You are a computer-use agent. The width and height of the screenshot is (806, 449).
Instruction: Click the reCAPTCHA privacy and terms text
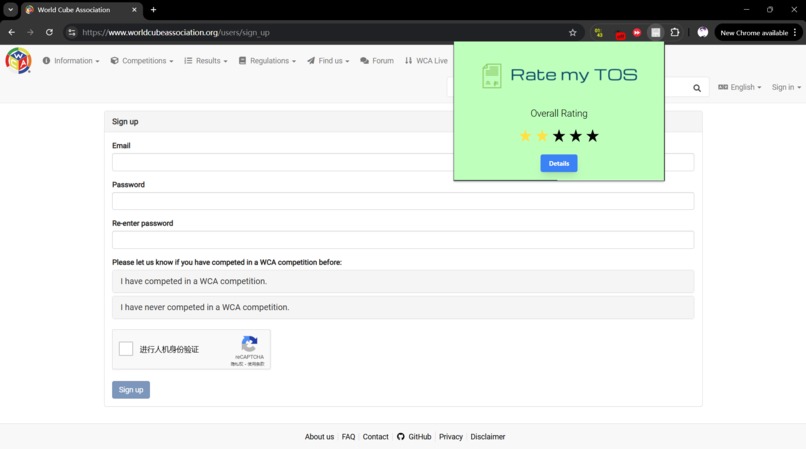click(247, 364)
